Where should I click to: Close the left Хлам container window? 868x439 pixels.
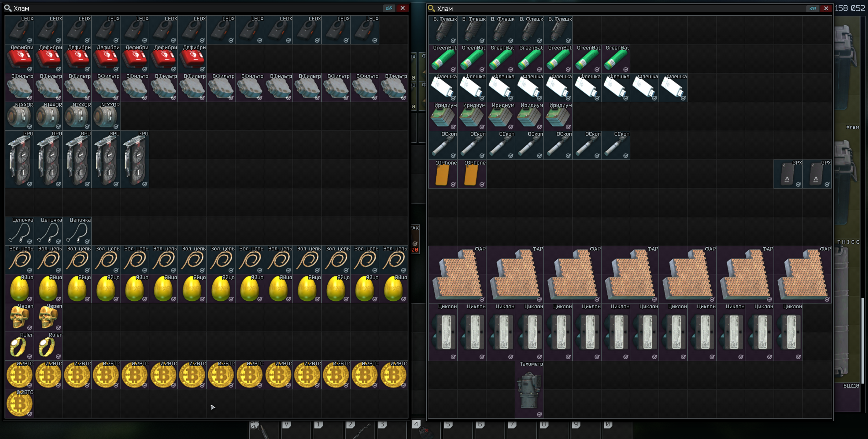pos(403,8)
